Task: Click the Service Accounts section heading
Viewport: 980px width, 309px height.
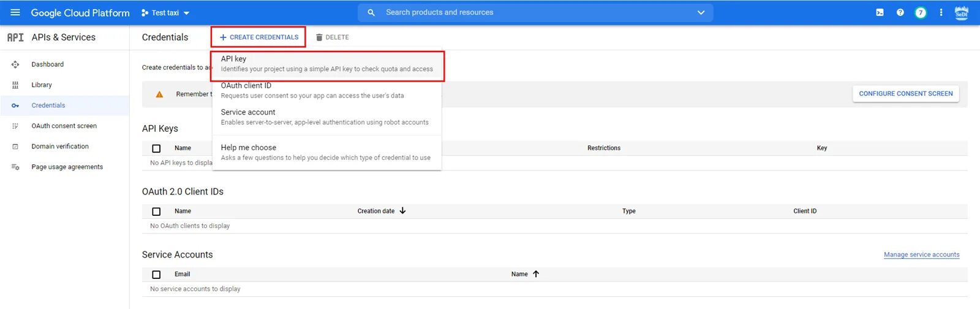Action: pos(178,255)
